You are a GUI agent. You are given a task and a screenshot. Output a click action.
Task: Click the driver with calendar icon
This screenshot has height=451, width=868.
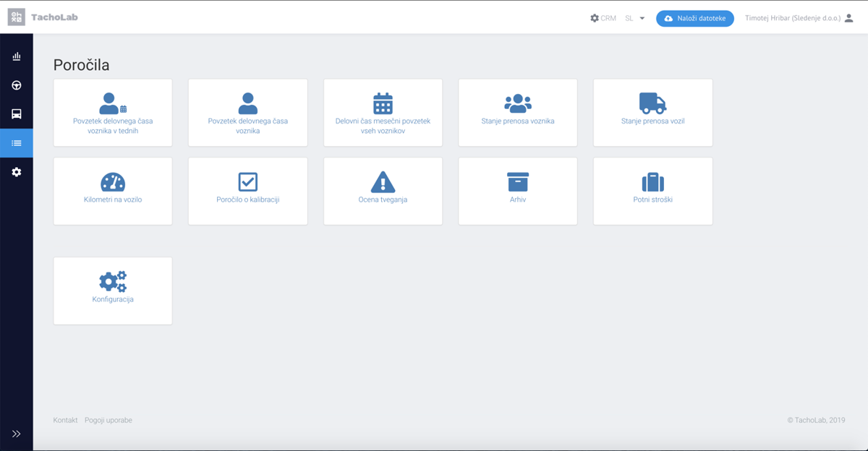(113, 103)
